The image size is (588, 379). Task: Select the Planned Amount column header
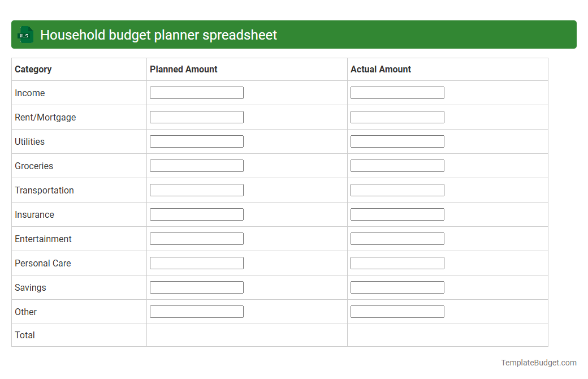183,69
